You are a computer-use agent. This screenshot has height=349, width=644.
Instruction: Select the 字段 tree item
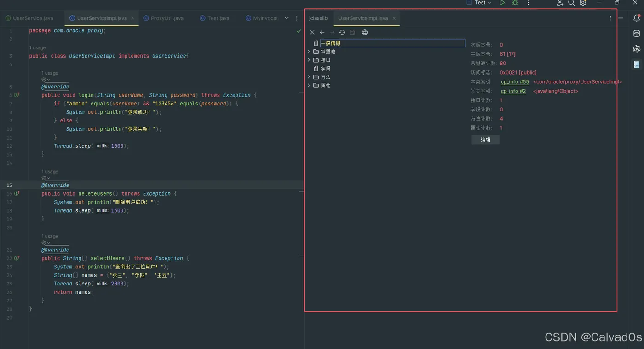pyautogui.click(x=326, y=69)
